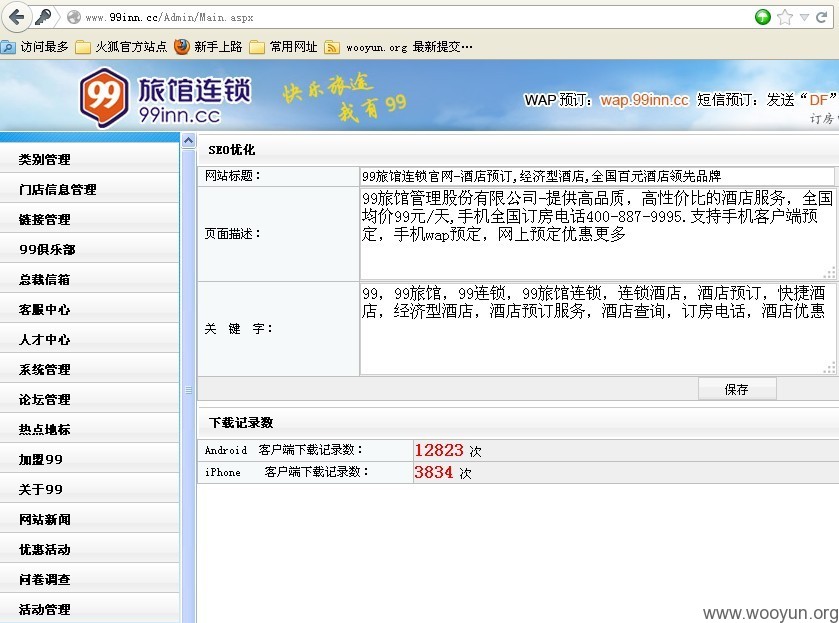
Task: Click the browser URL address field
Action: pyautogui.click(x=417, y=17)
